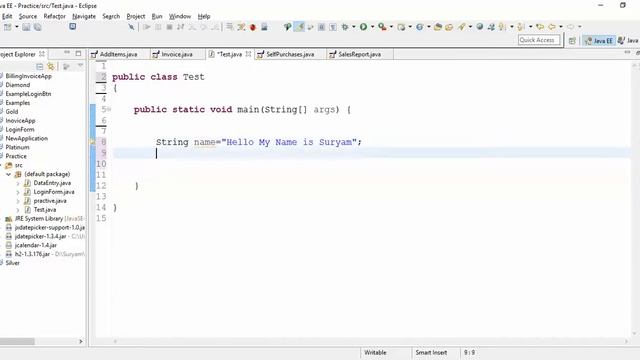Click the Smart Insert status entry
Screen dimensions: 640x360
click(431, 353)
